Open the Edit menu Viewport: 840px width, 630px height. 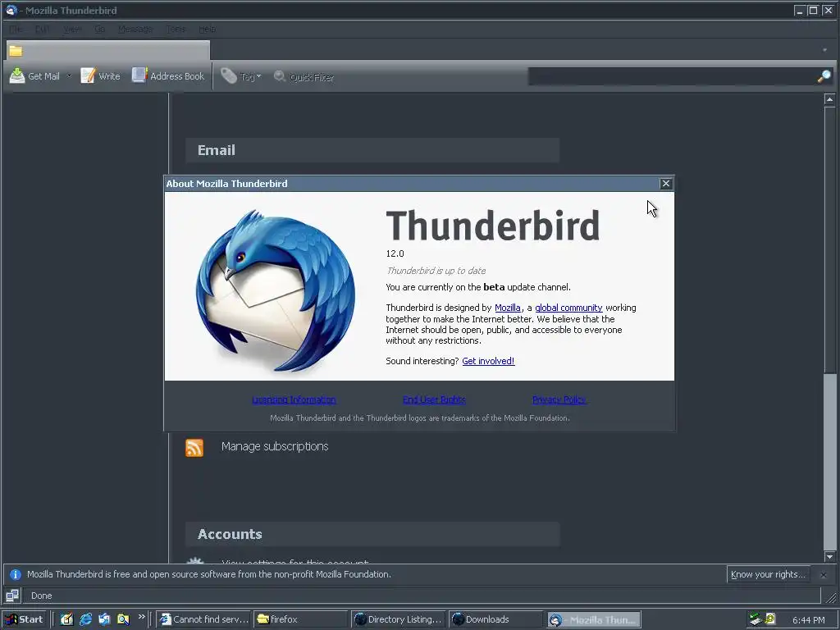coord(43,29)
